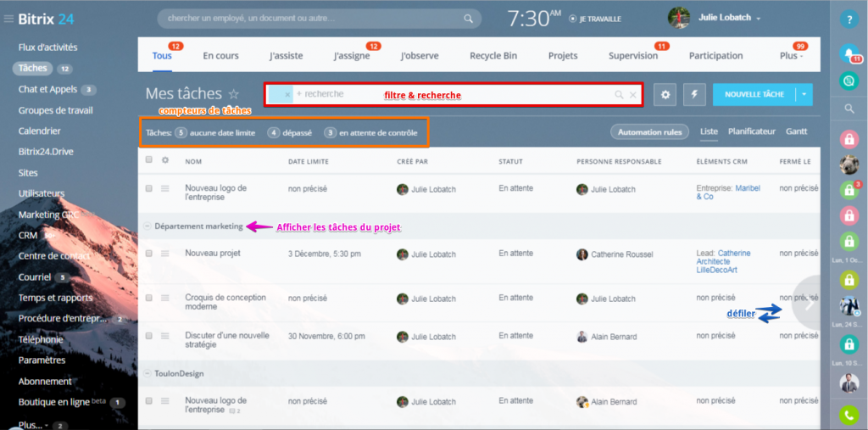Open row menu for Croquis de conception moderne

coord(165,299)
